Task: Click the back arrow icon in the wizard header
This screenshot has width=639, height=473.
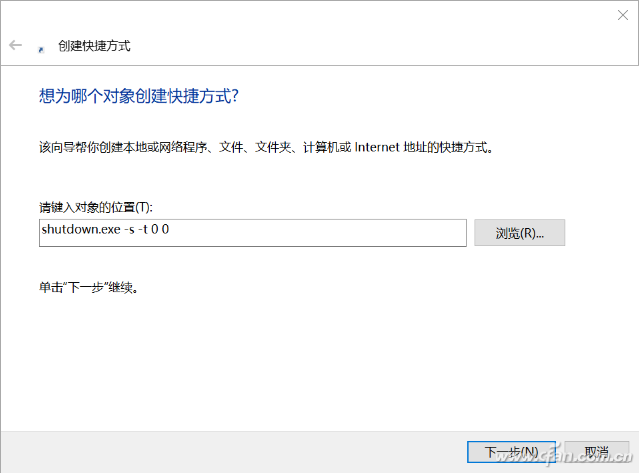Action: tap(15, 45)
